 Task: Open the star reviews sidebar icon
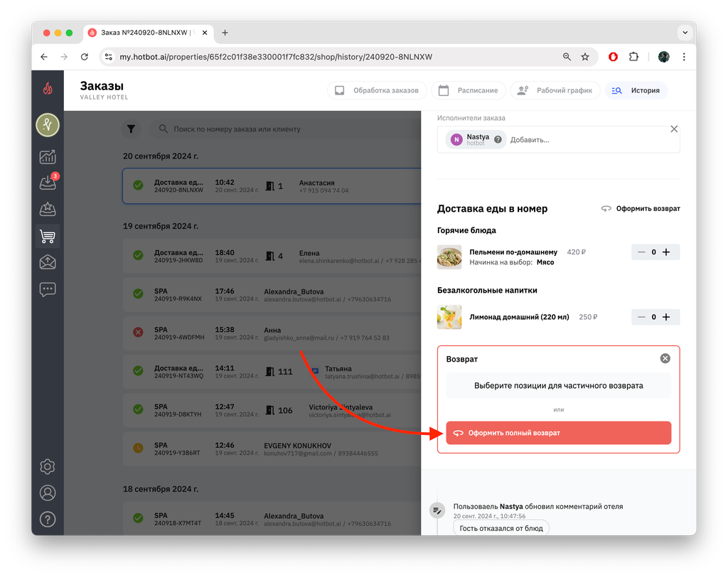48,210
